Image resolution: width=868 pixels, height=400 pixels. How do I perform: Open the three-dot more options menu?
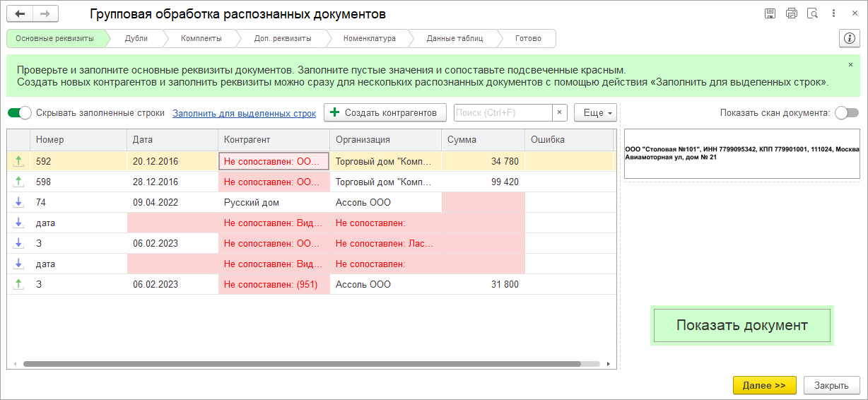[x=835, y=13]
